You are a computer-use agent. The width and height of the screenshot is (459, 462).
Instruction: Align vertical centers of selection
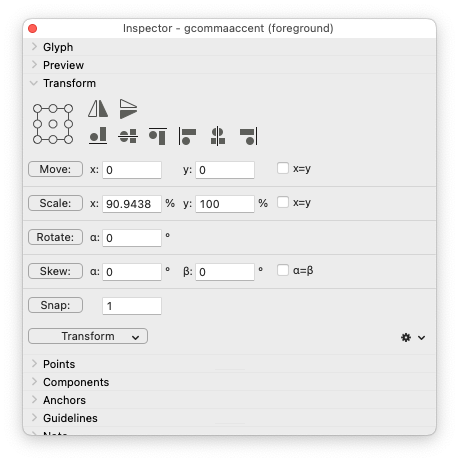[128, 136]
